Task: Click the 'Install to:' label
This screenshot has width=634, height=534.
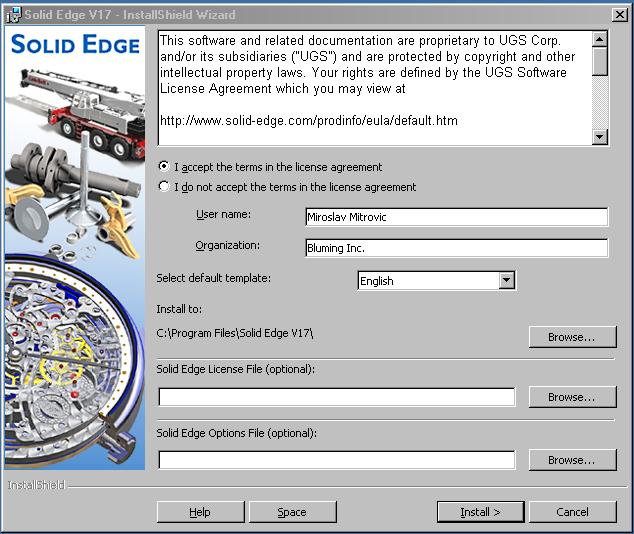Action: point(179,309)
